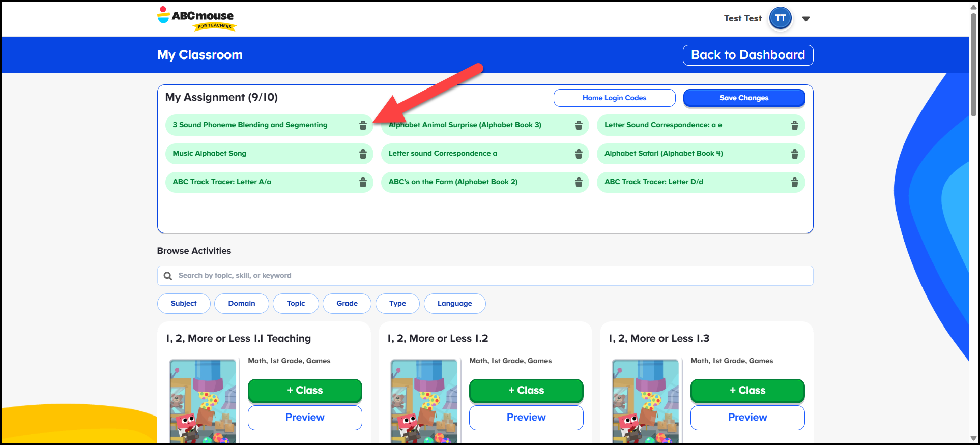The height and width of the screenshot is (445, 980).
Task: Click the TT user avatar
Action: (x=780, y=18)
